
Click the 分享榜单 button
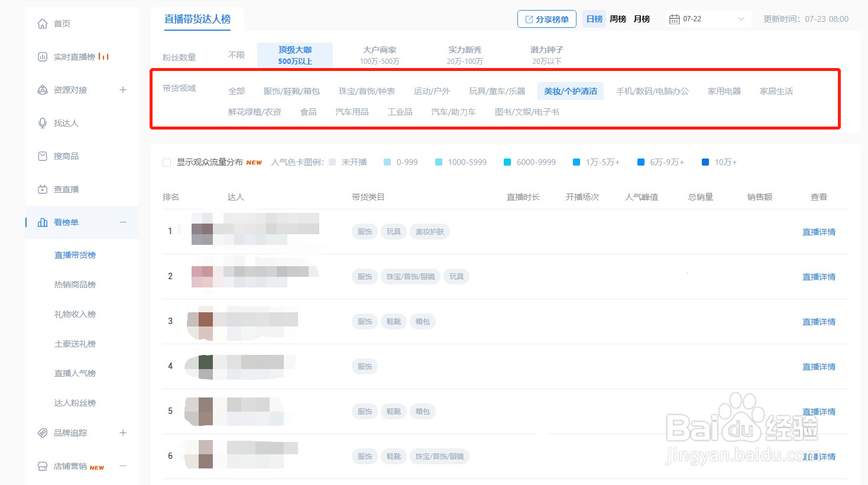click(546, 18)
